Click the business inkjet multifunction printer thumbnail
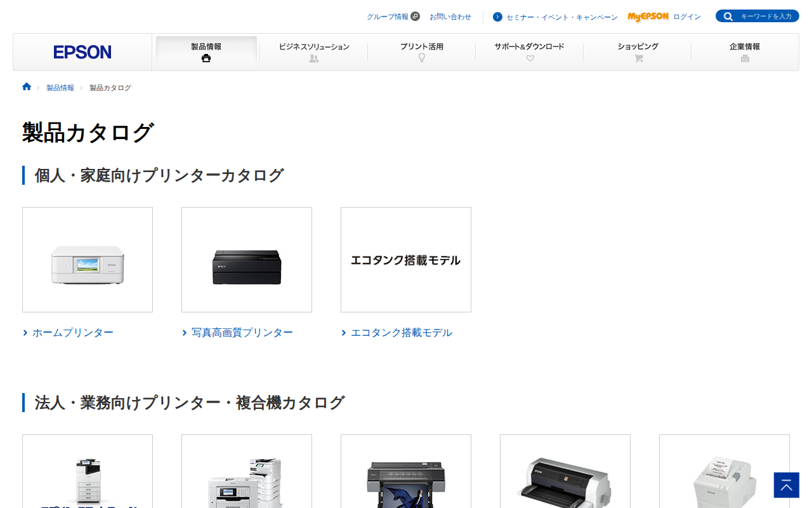 tap(247, 471)
